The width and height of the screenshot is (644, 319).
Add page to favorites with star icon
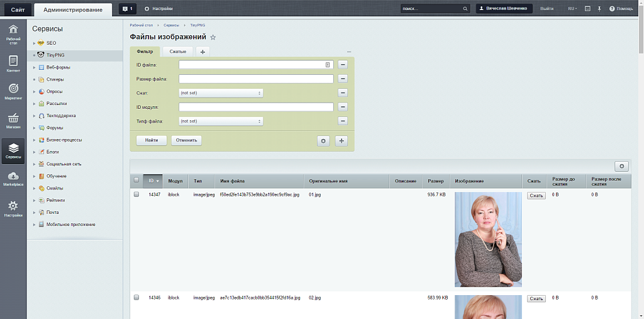coord(213,37)
